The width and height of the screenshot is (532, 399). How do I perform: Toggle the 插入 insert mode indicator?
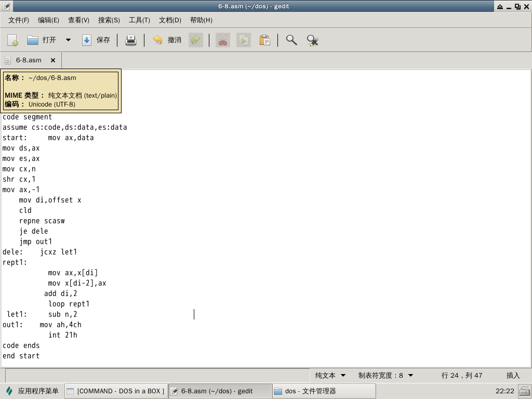(x=513, y=375)
